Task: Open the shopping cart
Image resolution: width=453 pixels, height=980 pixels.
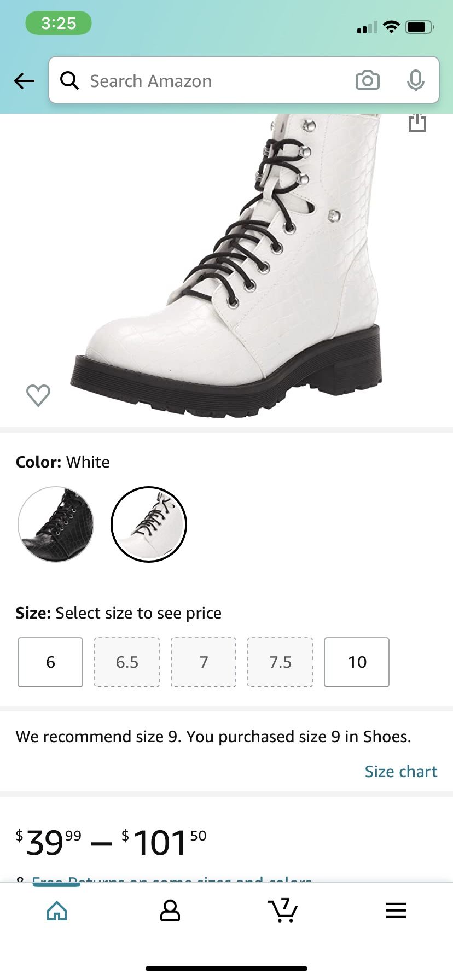Action: coord(283,911)
